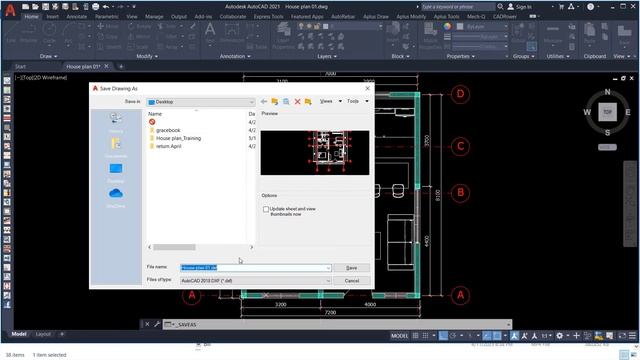Image resolution: width=640 pixels, height=360 pixels.
Task: Open the Start tab
Action: tap(20, 66)
